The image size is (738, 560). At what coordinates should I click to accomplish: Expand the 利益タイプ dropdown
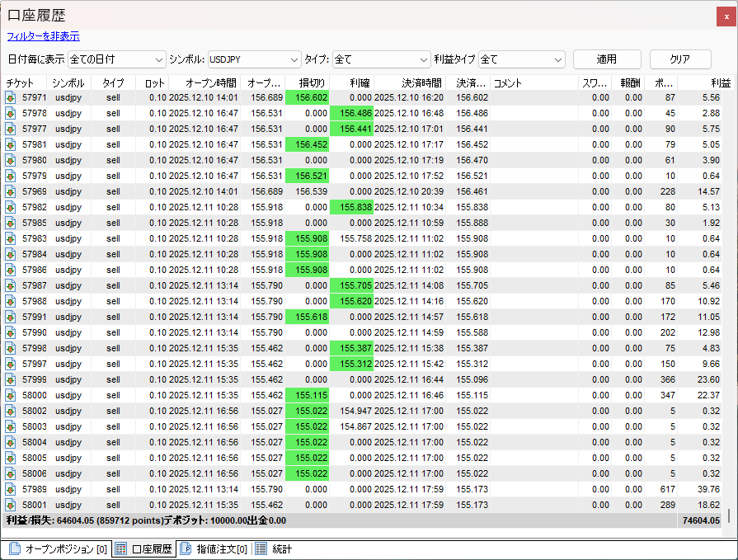coord(521,59)
